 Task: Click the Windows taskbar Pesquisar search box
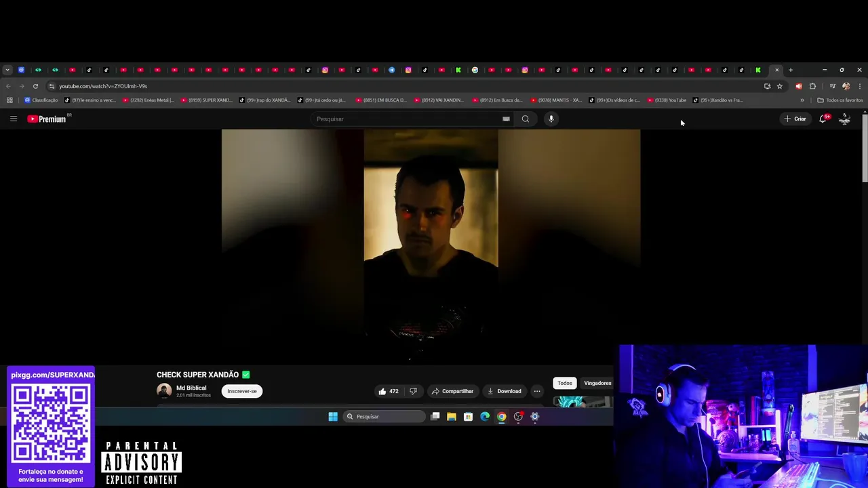[x=383, y=417]
